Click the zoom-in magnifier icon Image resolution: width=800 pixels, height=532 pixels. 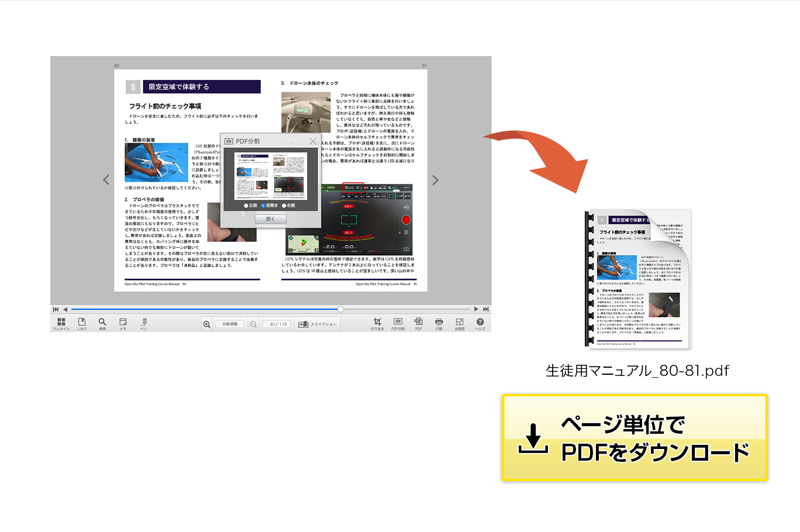tap(206, 323)
